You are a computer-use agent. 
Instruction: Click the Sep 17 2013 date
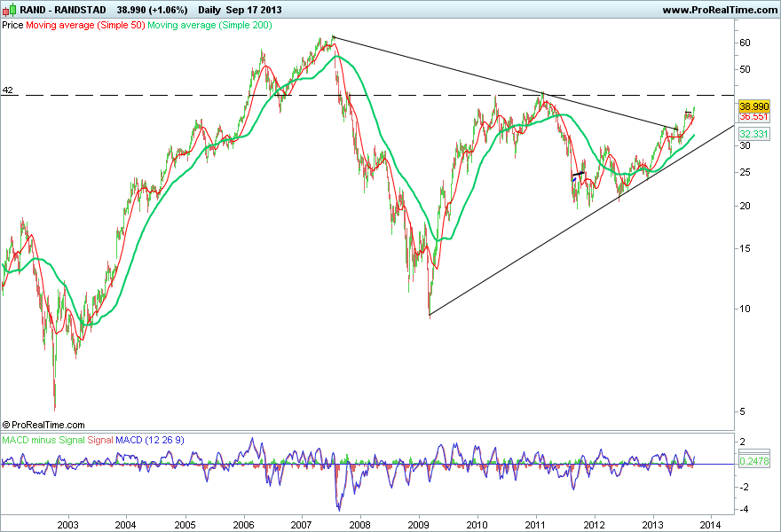point(254,10)
